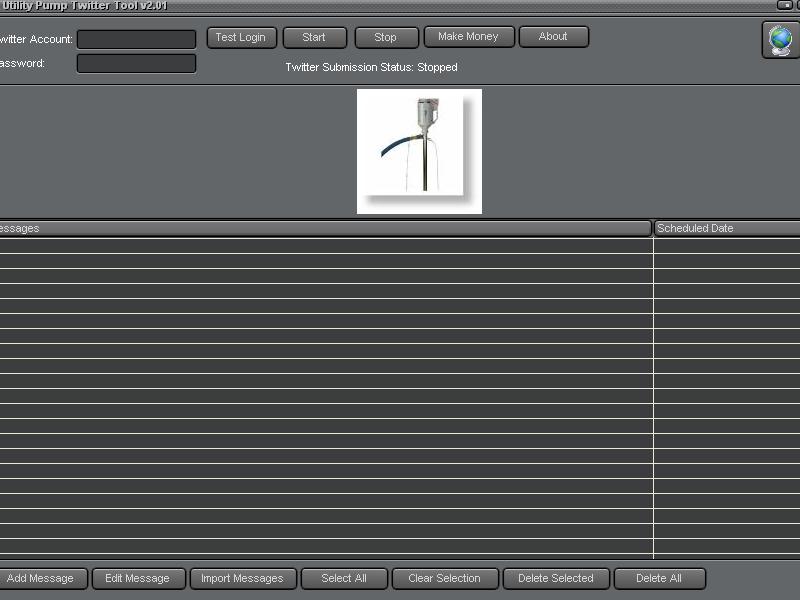Start Twitter submission
The image size is (800, 600).
click(x=314, y=37)
